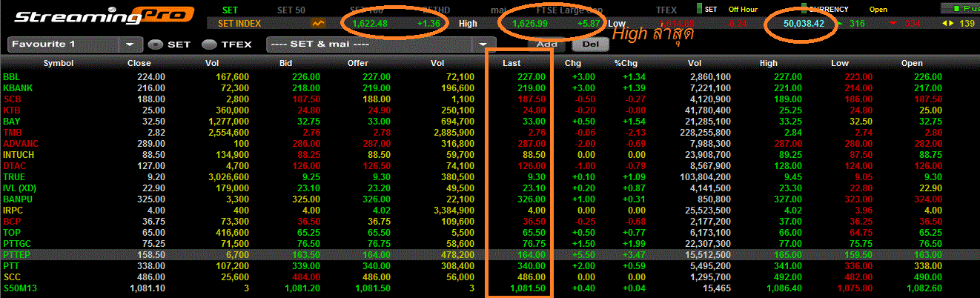Click the CURRENCY status Open label
The width and height of the screenshot is (980, 298).
878,10
